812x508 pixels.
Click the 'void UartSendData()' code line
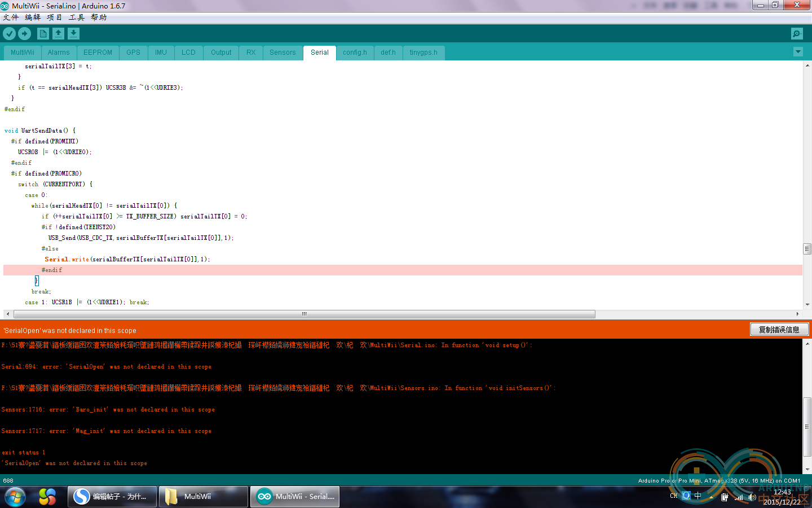click(x=40, y=130)
